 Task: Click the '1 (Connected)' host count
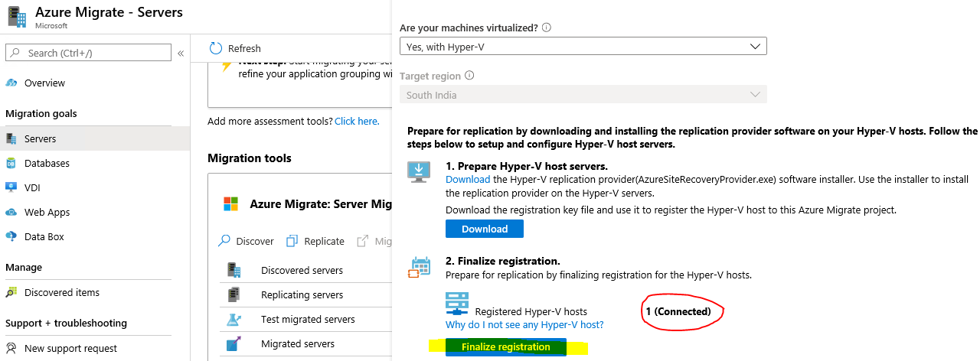point(678,311)
